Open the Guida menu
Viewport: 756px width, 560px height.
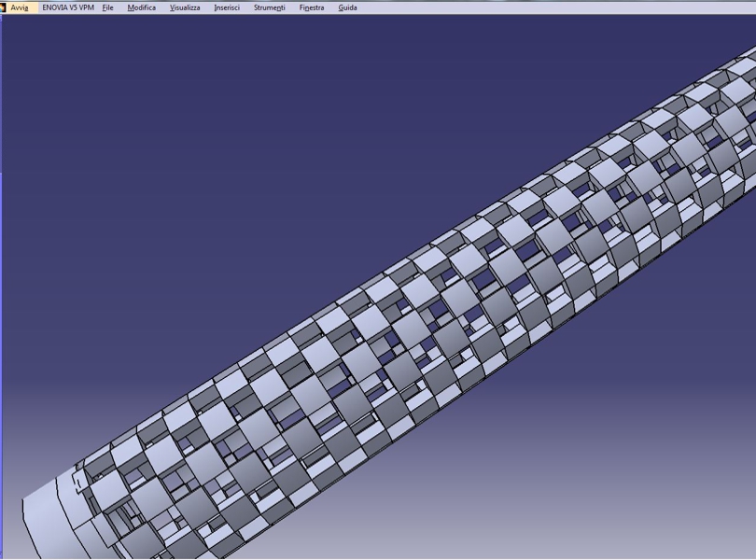(347, 7)
